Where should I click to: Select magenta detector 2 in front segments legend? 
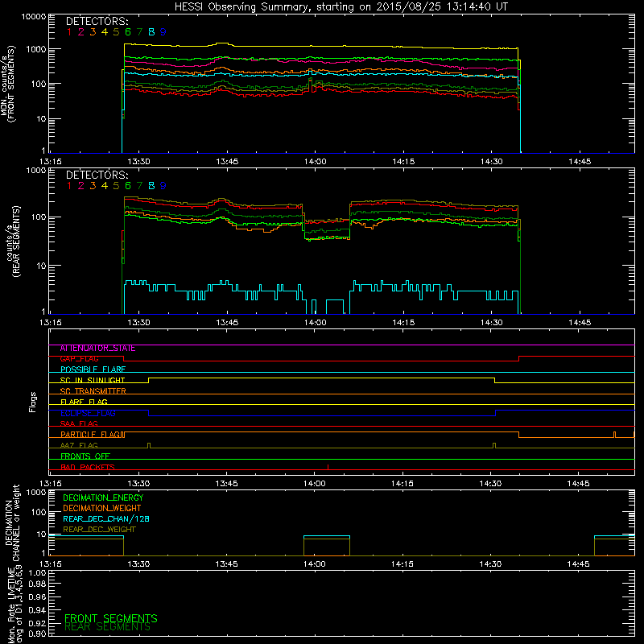[x=81, y=32]
